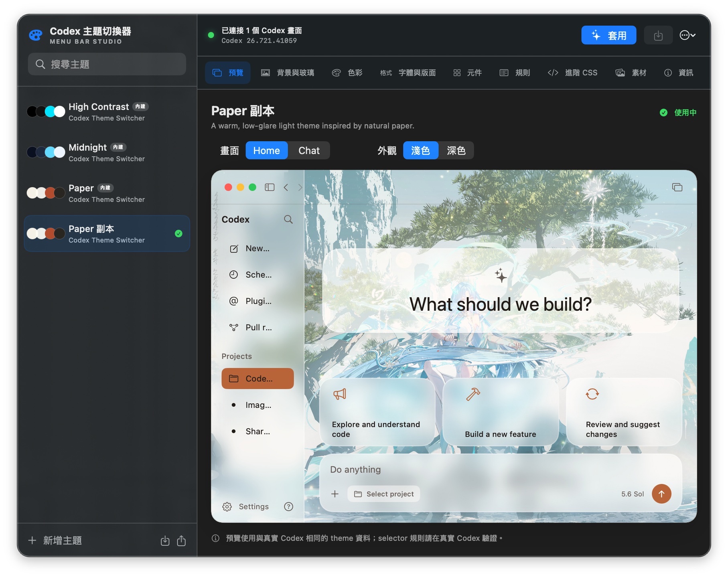728x577 pixels.
Task: Switch to the 預覽 tab
Action: (228, 73)
